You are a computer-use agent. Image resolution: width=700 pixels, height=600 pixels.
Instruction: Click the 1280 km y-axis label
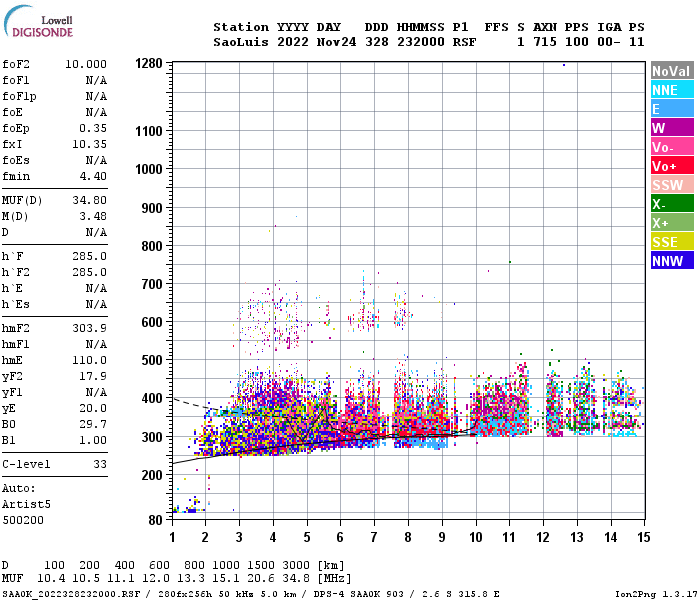pos(149,63)
